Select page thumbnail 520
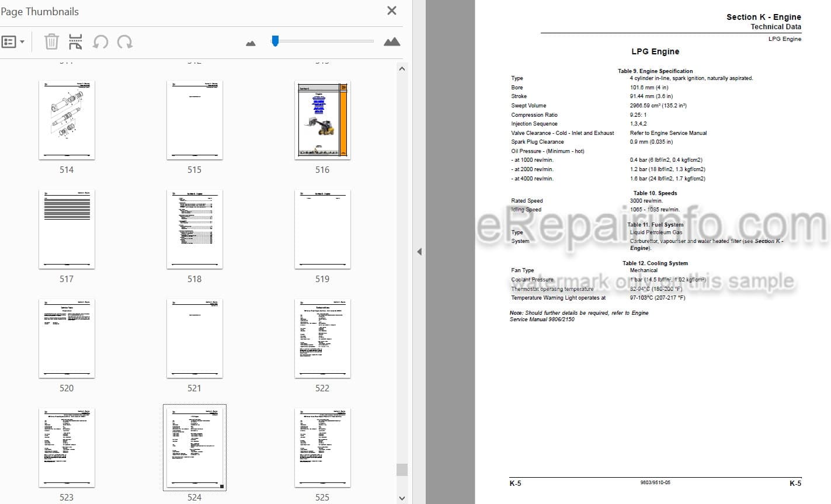831x504 pixels. pyautogui.click(x=67, y=339)
